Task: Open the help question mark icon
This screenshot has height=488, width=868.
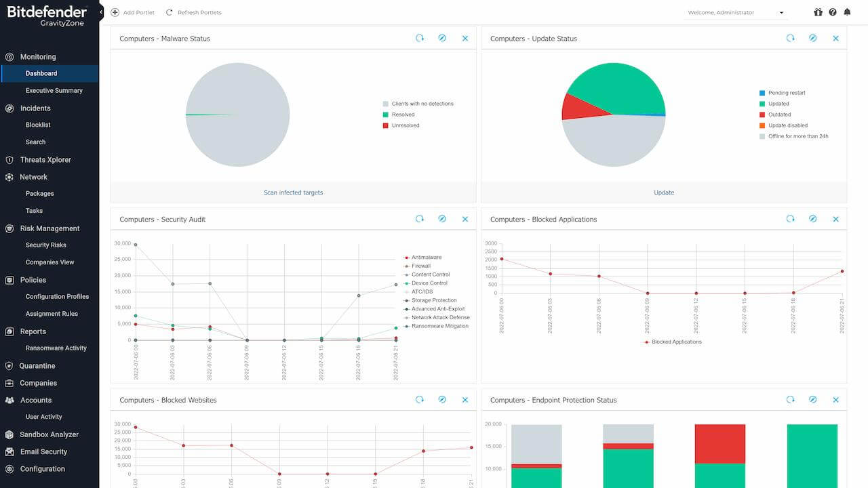Action: (x=833, y=12)
